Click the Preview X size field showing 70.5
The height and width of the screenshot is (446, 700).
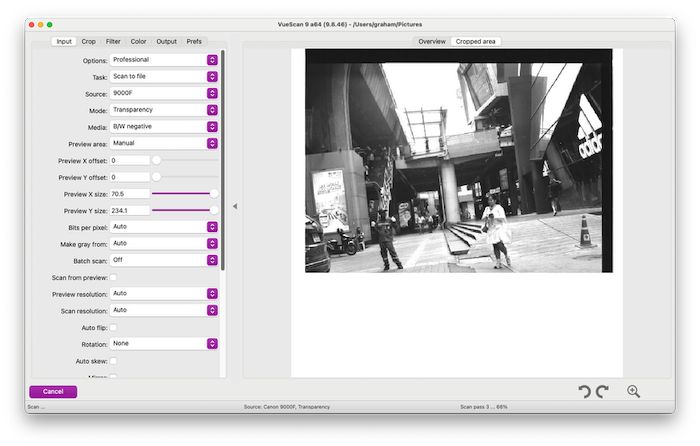tap(129, 194)
